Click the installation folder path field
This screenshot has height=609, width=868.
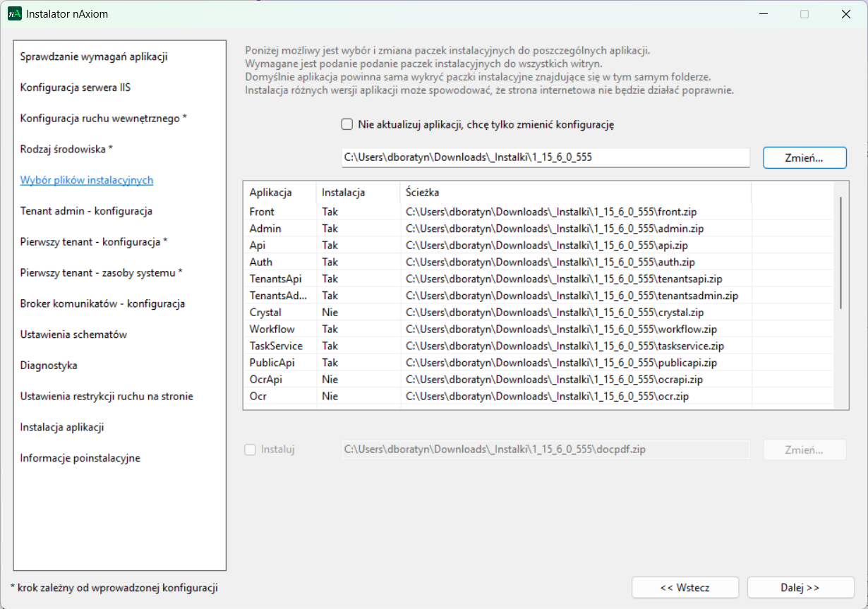point(545,157)
